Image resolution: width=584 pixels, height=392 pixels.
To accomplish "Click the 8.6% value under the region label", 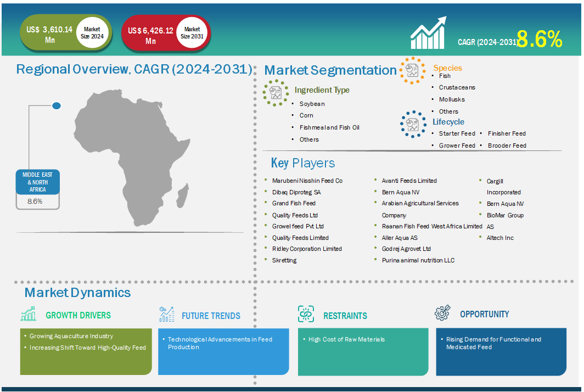I will 35,201.
